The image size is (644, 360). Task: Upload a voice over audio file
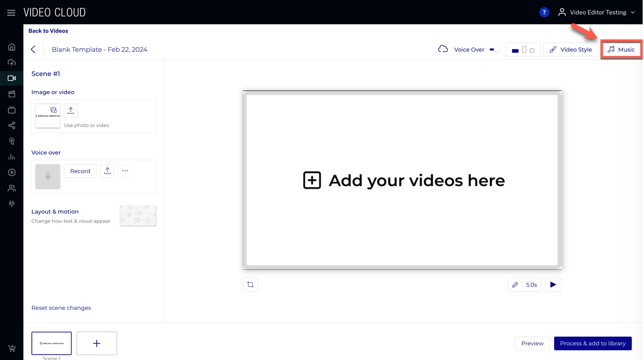(107, 171)
